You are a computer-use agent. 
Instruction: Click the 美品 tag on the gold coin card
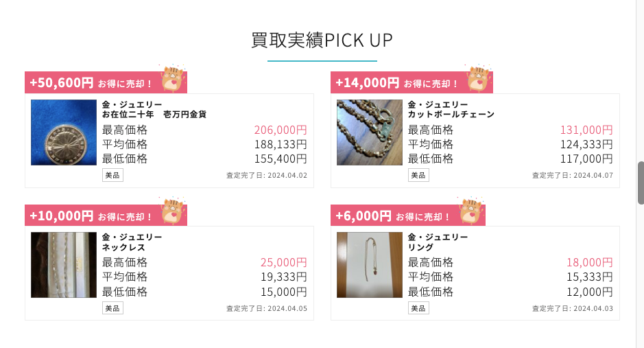pos(112,175)
